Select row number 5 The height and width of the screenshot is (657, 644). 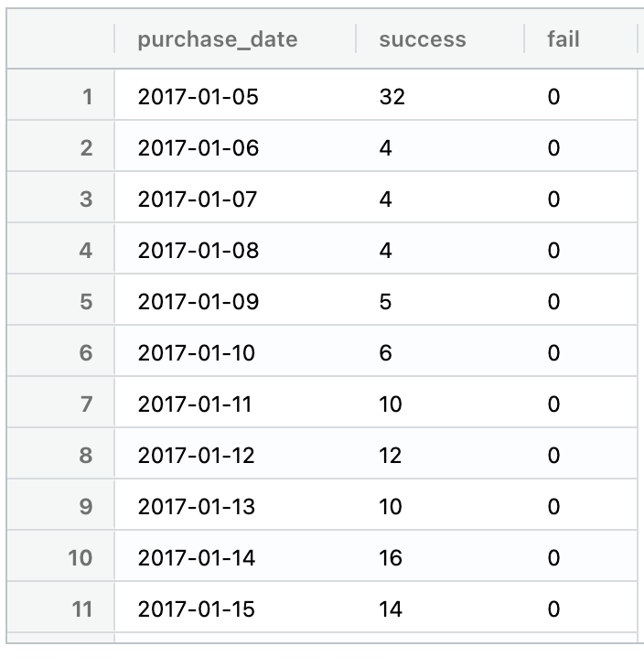click(x=87, y=301)
